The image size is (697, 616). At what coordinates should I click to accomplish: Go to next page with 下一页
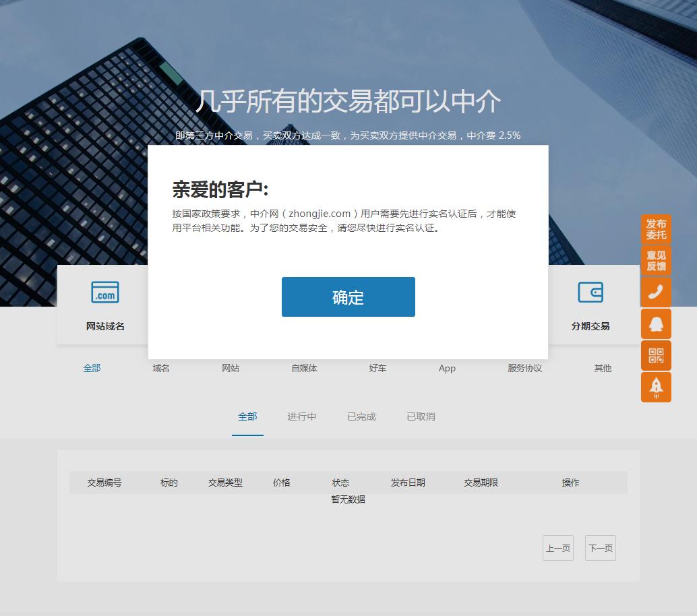coord(601,548)
